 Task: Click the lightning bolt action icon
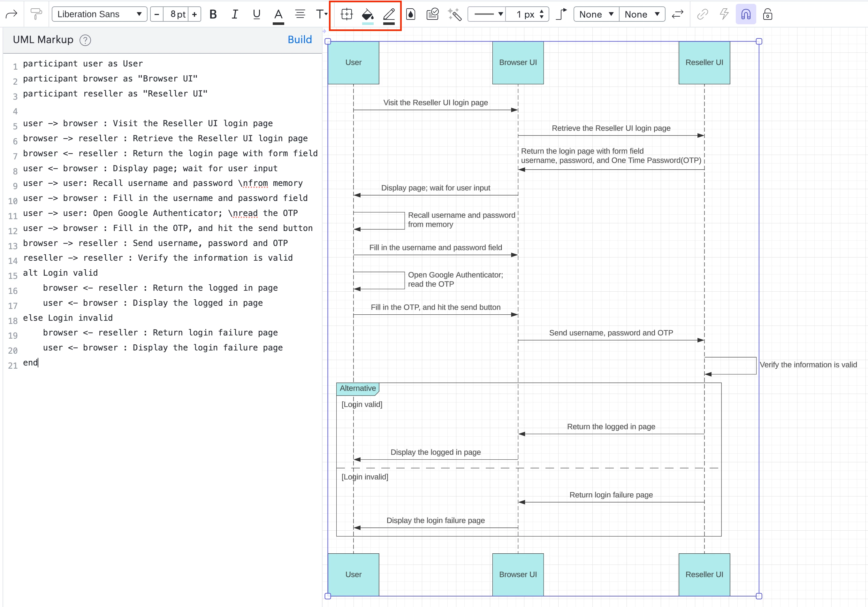coord(724,14)
